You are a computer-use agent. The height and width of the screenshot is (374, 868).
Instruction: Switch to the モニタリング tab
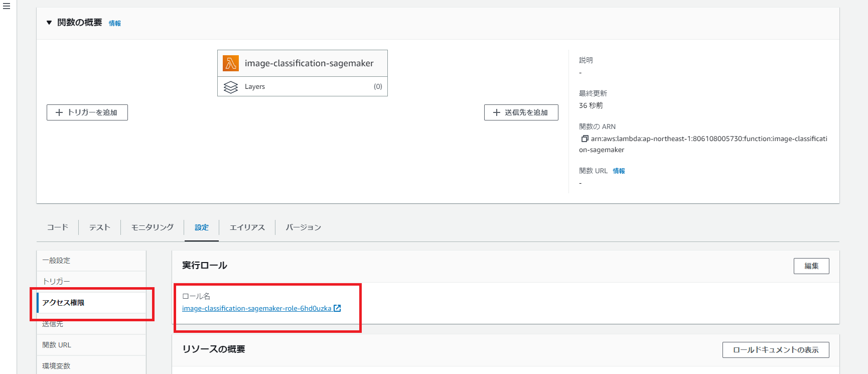(152, 227)
